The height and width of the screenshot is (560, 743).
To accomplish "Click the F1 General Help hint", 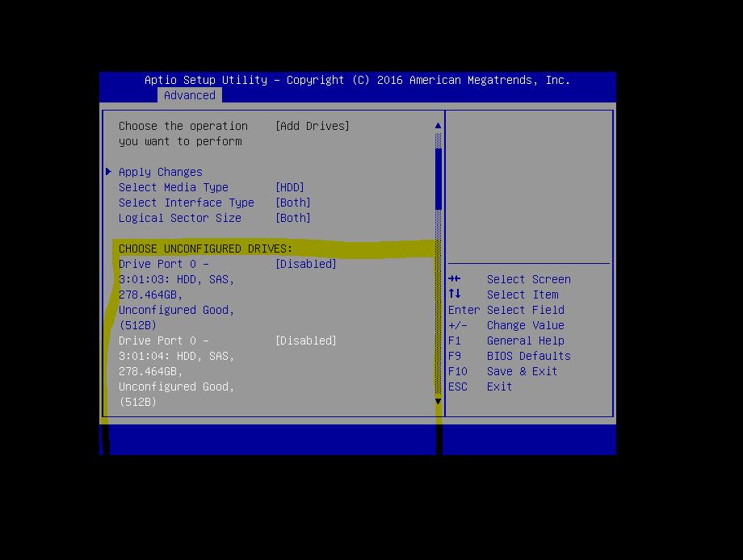I will pos(506,341).
